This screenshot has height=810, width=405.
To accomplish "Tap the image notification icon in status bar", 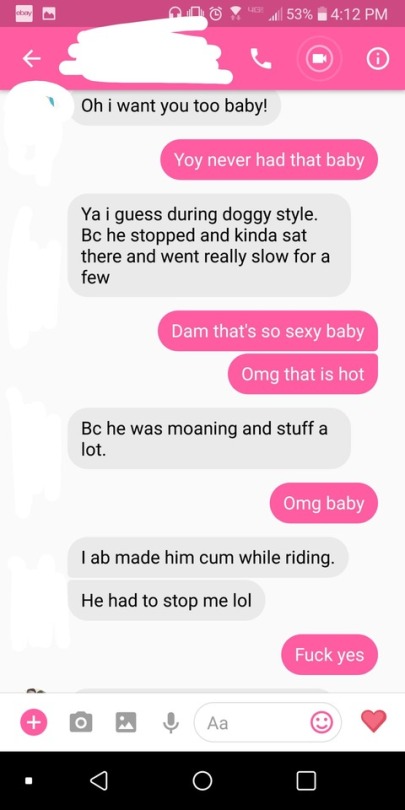I will 48,13.
